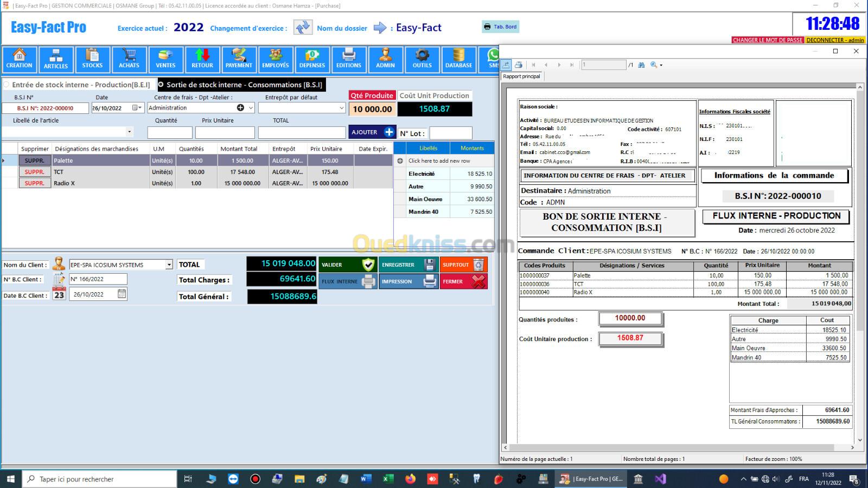Open Excel from the Windows taskbar
The height and width of the screenshot is (488, 868).
pyautogui.click(x=388, y=479)
